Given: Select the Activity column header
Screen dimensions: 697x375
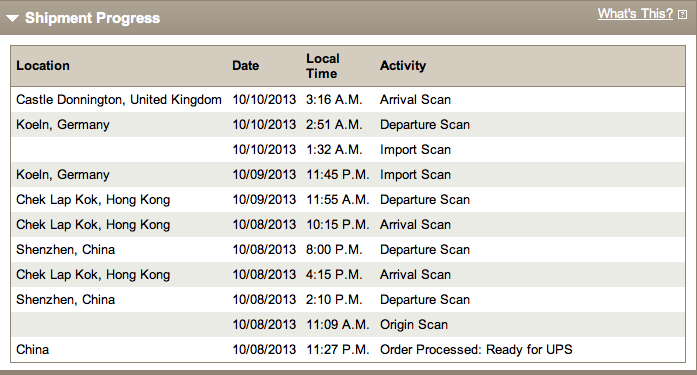Looking at the screenshot, I should [403, 66].
